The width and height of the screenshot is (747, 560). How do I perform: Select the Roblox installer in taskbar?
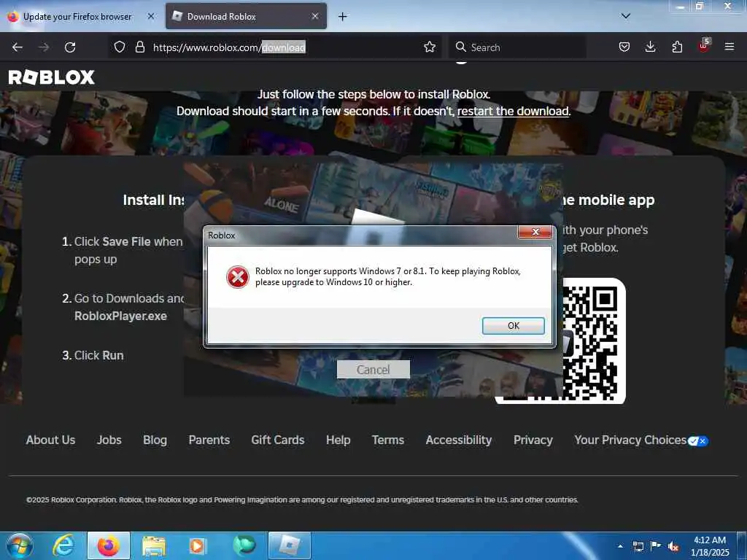point(289,545)
